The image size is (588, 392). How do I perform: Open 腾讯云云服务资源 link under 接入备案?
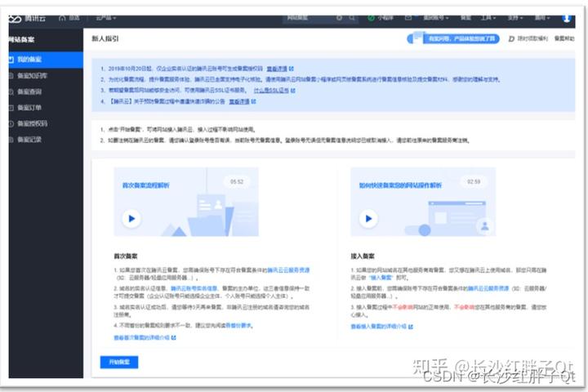pos(488,288)
